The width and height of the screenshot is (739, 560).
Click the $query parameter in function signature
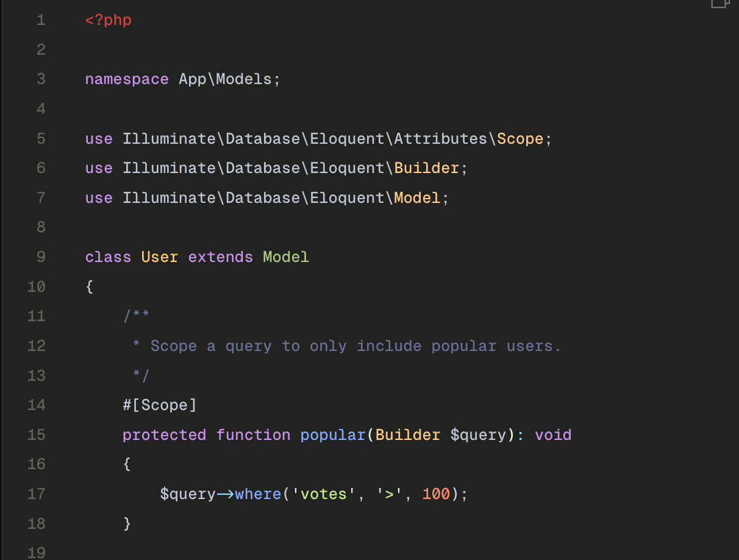click(478, 435)
